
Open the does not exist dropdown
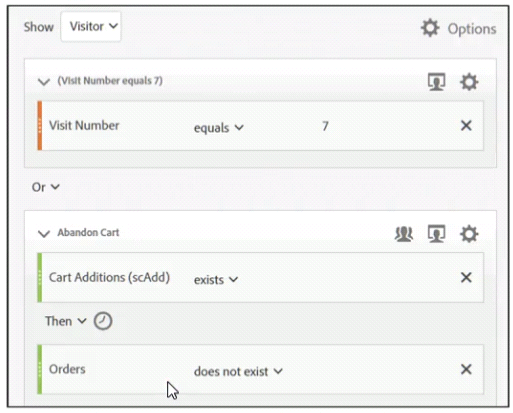pyautogui.click(x=238, y=371)
